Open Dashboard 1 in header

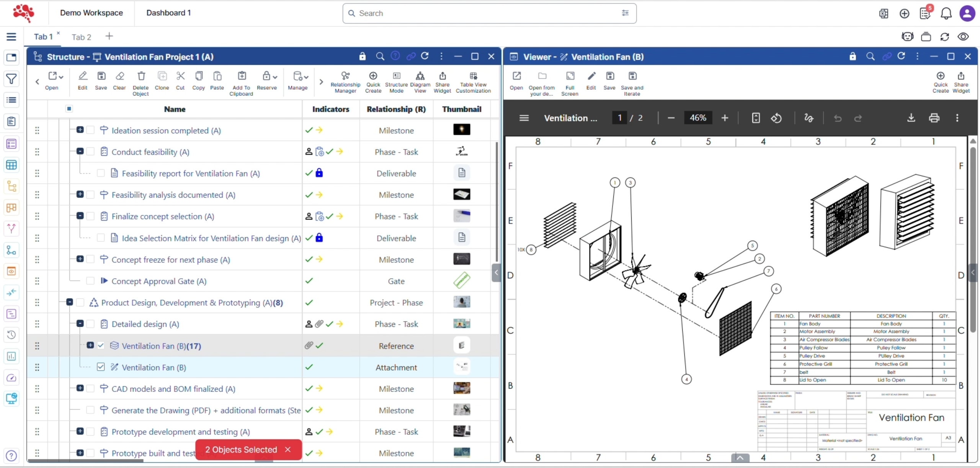click(168, 13)
